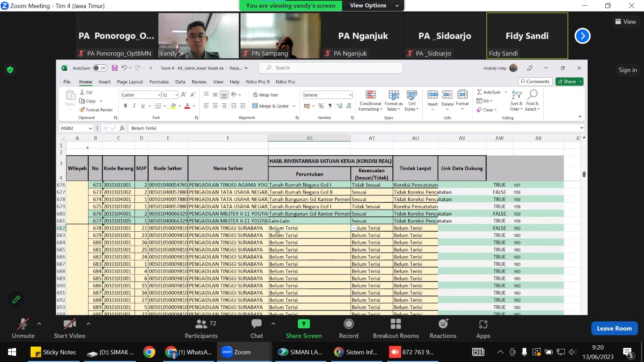Click the Bold formatting icon in Excel
The width and height of the screenshot is (644, 362).
click(126, 106)
